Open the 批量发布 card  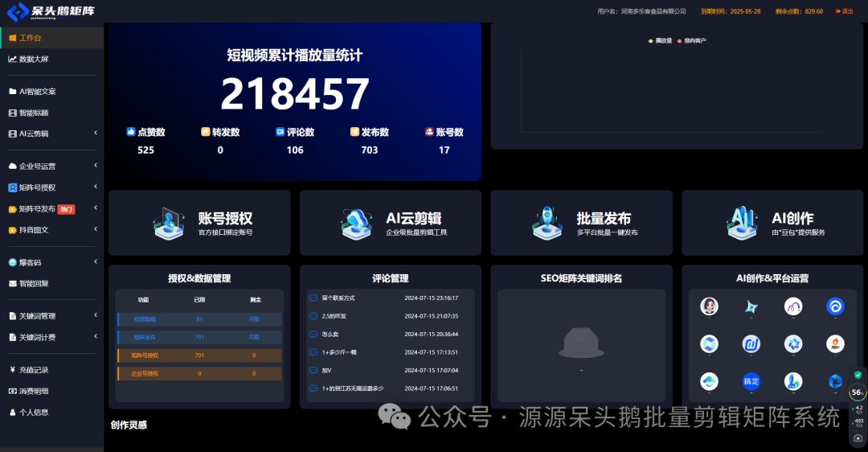[x=581, y=223]
